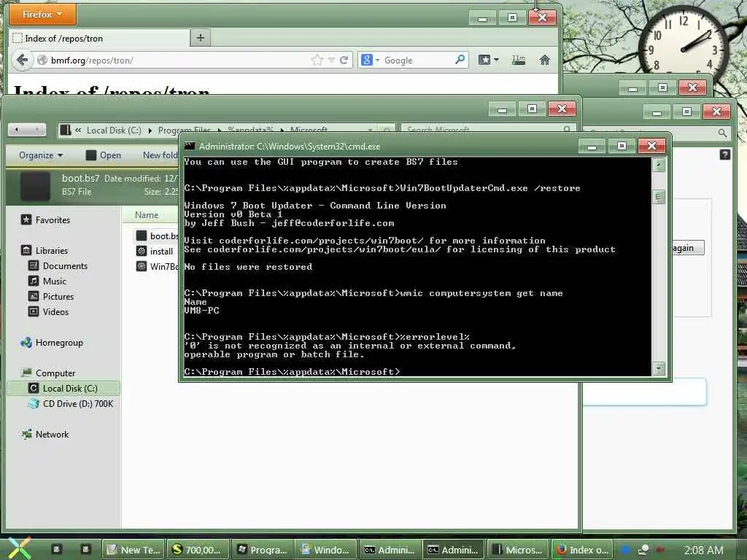Viewport: 747px width, 560px height.
Task: Switch to 'Index o...' Firefox taskbar item
Action: pyautogui.click(x=582, y=550)
